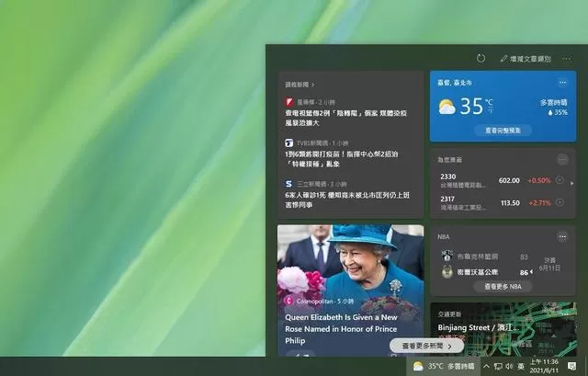Click the NBA card header
This screenshot has height=376, width=588.
click(443, 237)
